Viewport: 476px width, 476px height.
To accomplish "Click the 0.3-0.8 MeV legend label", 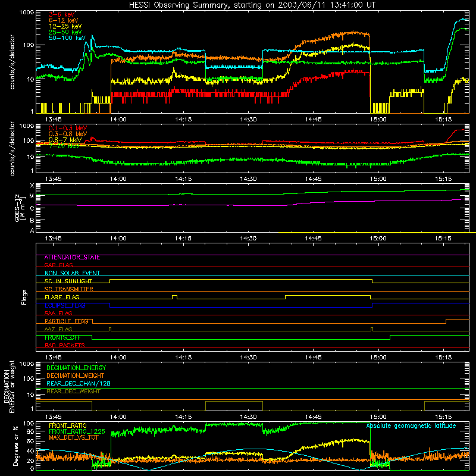I will click(68, 134).
